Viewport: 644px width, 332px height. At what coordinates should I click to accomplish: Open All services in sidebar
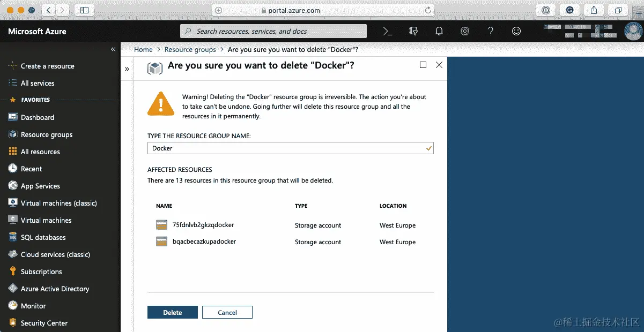click(x=38, y=83)
